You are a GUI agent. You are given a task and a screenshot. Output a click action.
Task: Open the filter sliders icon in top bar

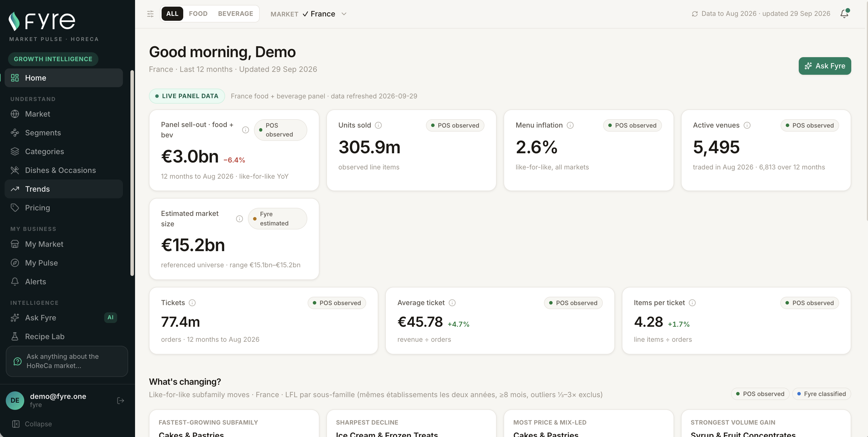[x=150, y=14]
